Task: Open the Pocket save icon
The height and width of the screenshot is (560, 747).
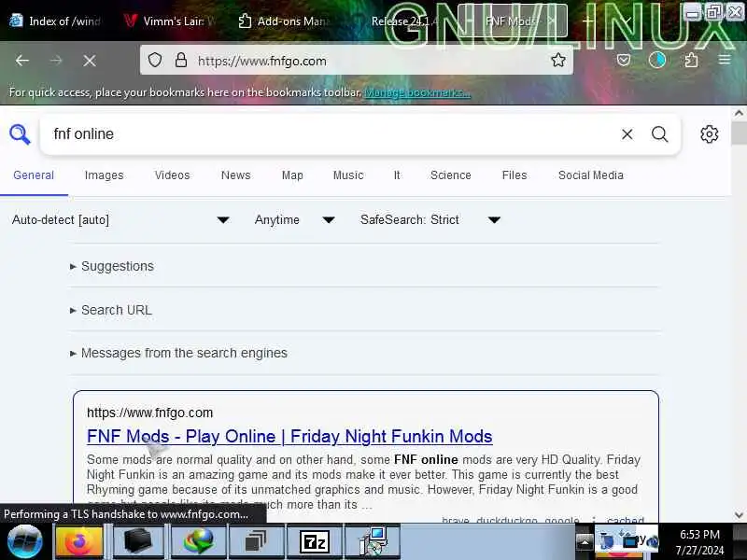Action: 624,61
